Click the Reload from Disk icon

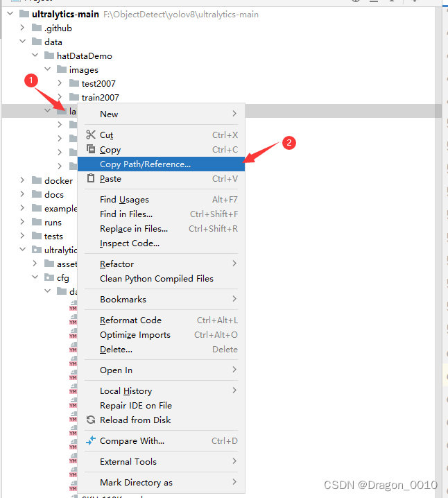click(91, 420)
